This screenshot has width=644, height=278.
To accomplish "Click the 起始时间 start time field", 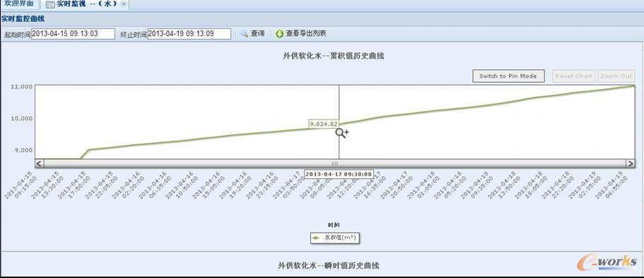I will tap(73, 34).
